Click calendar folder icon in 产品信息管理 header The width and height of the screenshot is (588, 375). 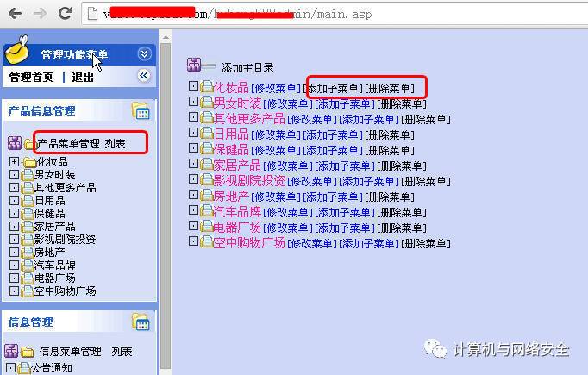(x=141, y=111)
